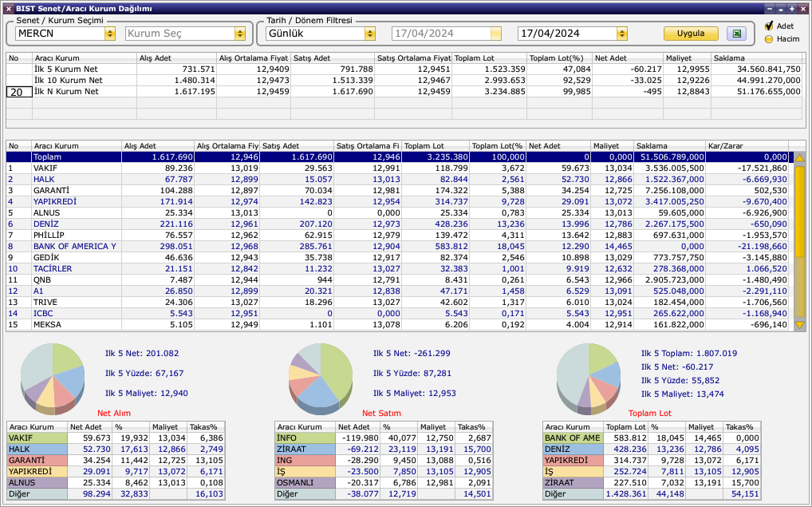Click Alış Adet header in broker table
The height and width of the screenshot is (507, 812).
tap(158, 145)
